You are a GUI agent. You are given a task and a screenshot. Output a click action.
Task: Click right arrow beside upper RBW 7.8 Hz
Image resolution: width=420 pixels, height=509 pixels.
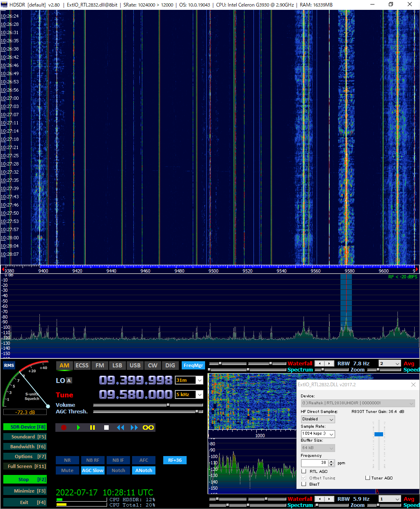coord(330,363)
